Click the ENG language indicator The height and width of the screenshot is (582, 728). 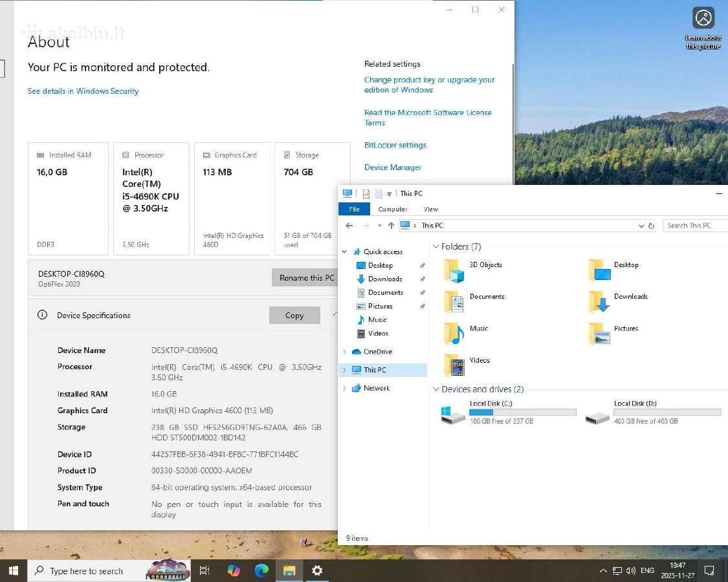[647, 570]
